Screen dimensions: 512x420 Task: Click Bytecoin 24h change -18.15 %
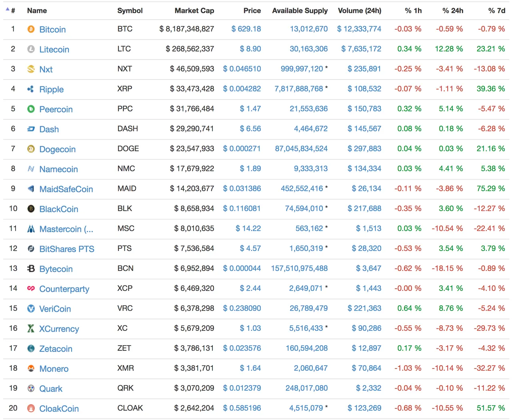(447, 268)
